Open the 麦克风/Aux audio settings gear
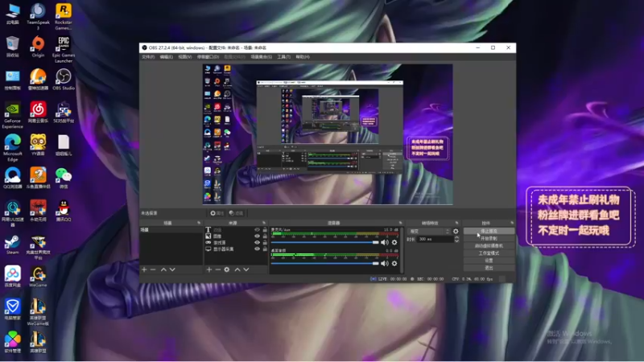The height and width of the screenshot is (362, 644). [x=394, y=242]
